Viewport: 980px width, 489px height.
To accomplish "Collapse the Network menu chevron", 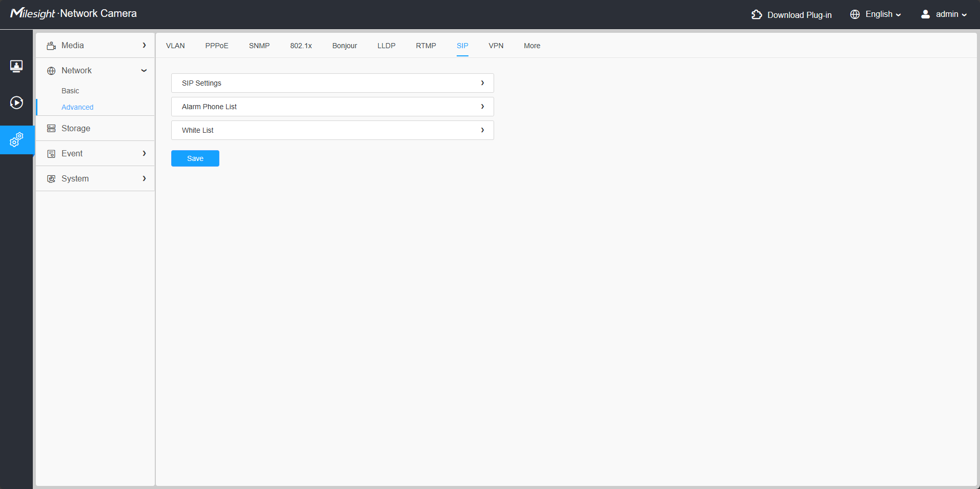I will pos(144,71).
